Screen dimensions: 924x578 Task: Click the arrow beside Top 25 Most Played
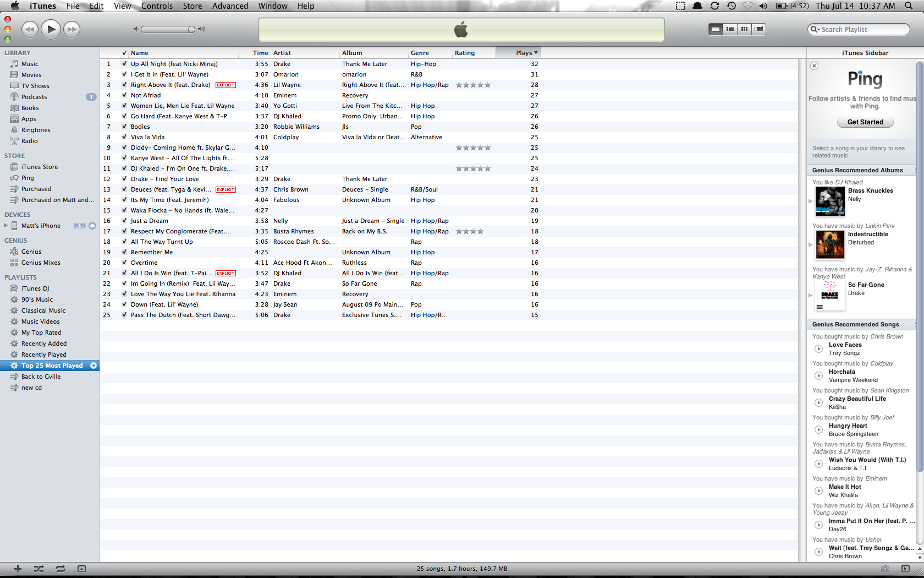(94, 366)
